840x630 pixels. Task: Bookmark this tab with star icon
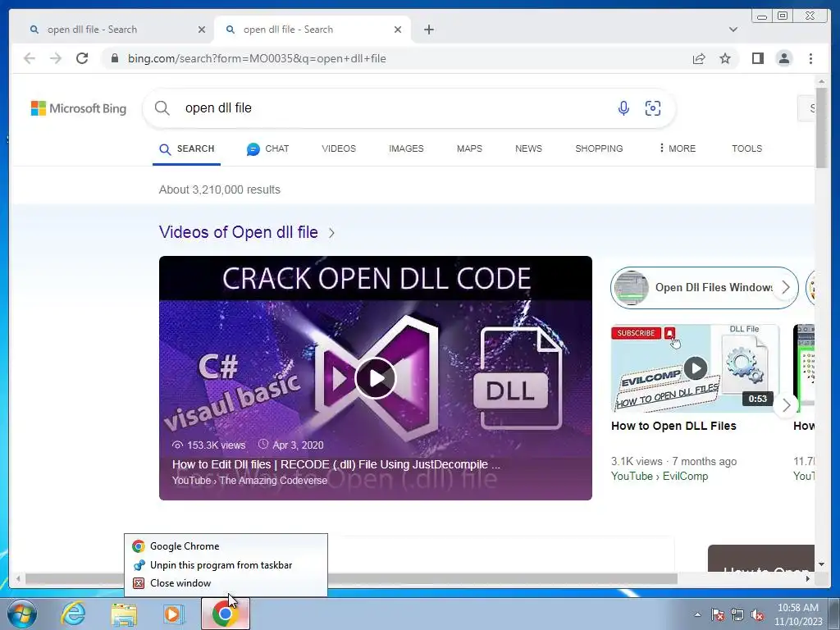click(x=725, y=58)
